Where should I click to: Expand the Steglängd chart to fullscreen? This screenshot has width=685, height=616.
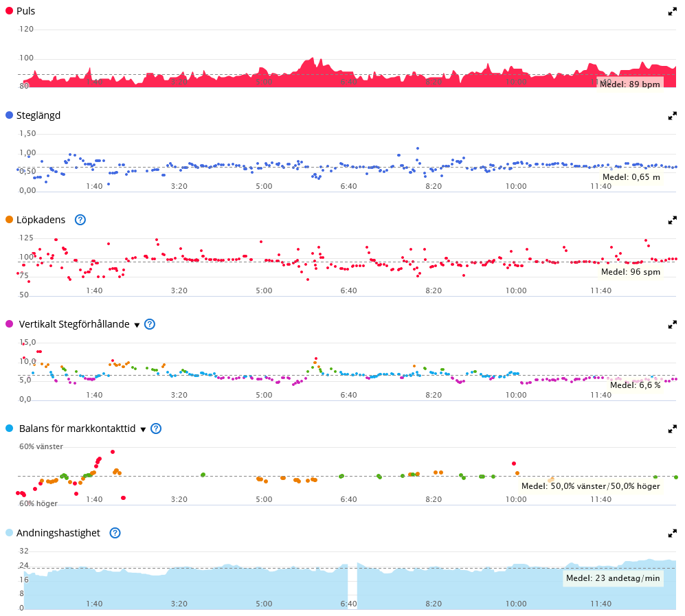tap(673, 116)
